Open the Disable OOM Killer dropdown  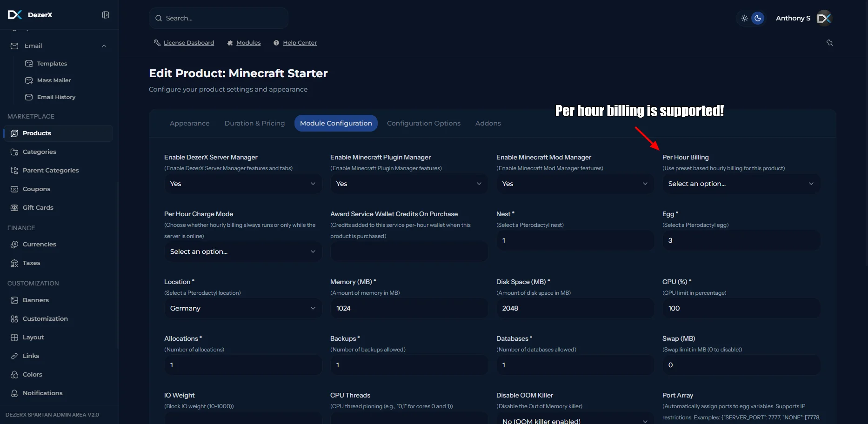pyautogui.click(x=575, y=418)
